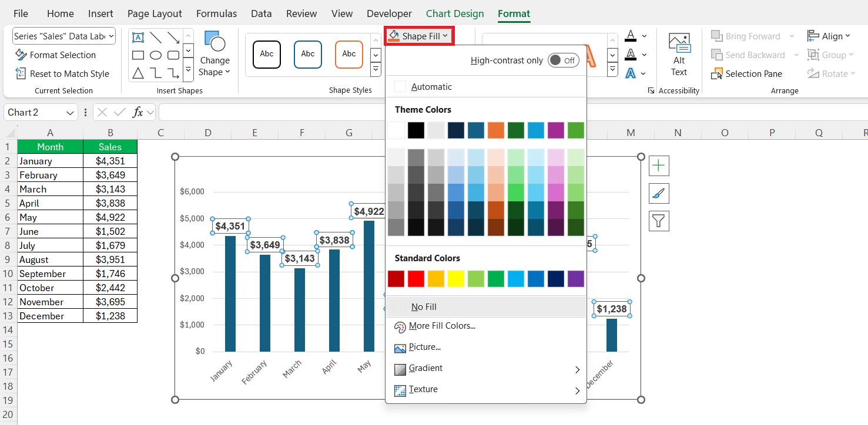Pick the standard light green swatch
Screen dimensions: 868x425
[x=476, y=279]
